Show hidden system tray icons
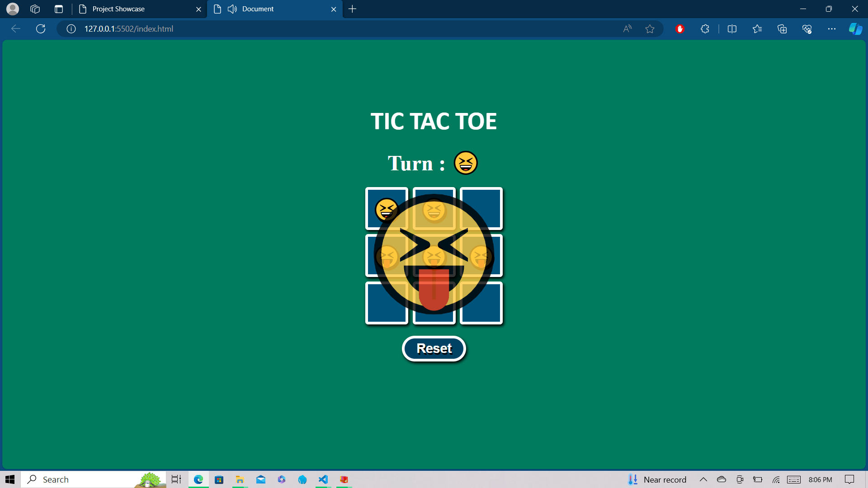868x488 pixels. coord(703,479)
